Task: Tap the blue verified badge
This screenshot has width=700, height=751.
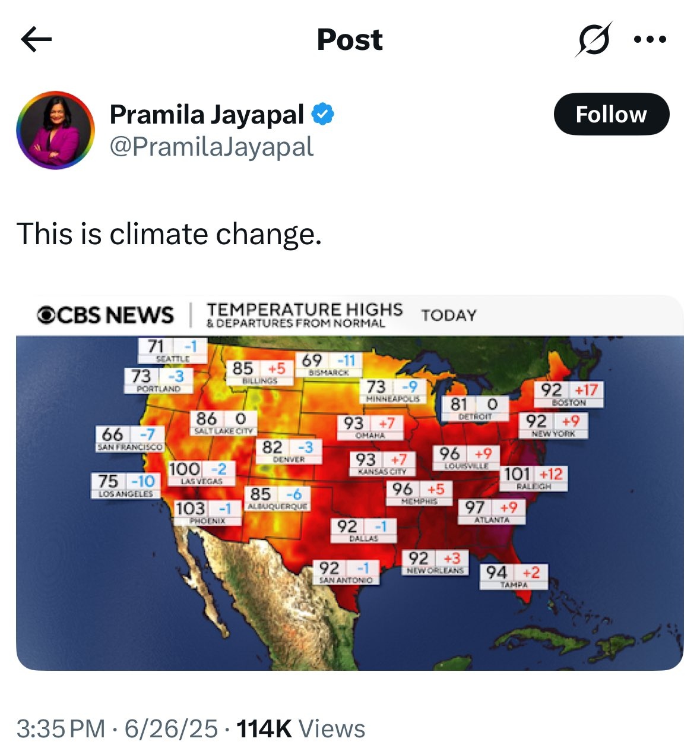Action: coord(323,113)
